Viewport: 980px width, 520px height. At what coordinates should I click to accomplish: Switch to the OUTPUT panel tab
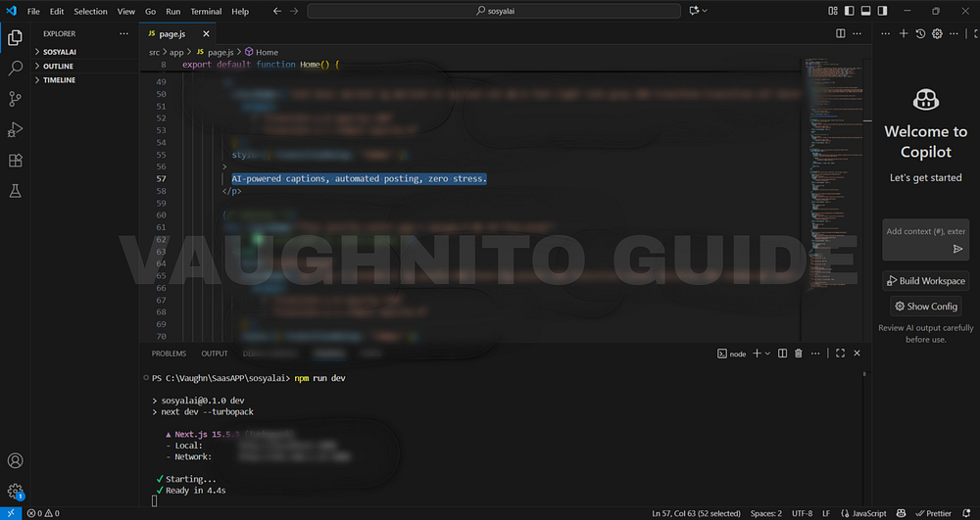(215, 354)
